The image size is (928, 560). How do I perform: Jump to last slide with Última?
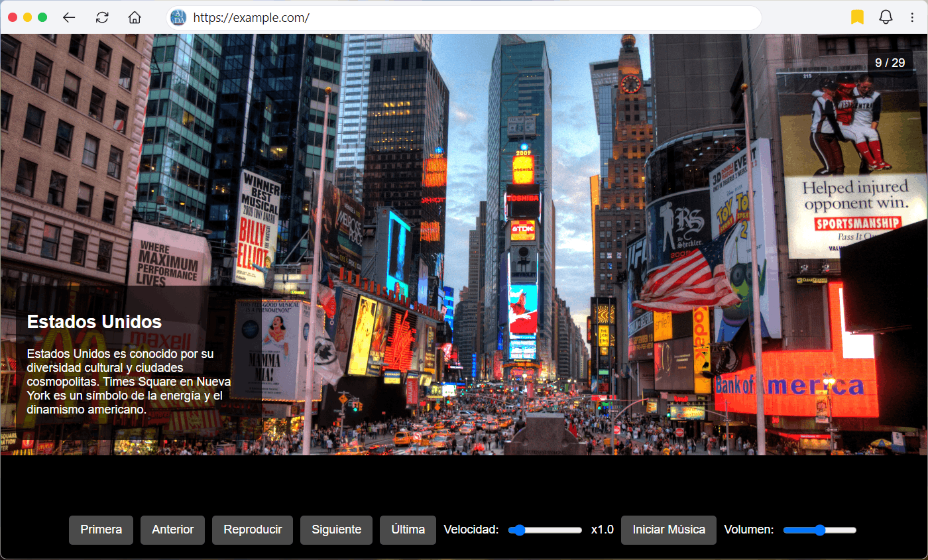click(x=408, y=530)
